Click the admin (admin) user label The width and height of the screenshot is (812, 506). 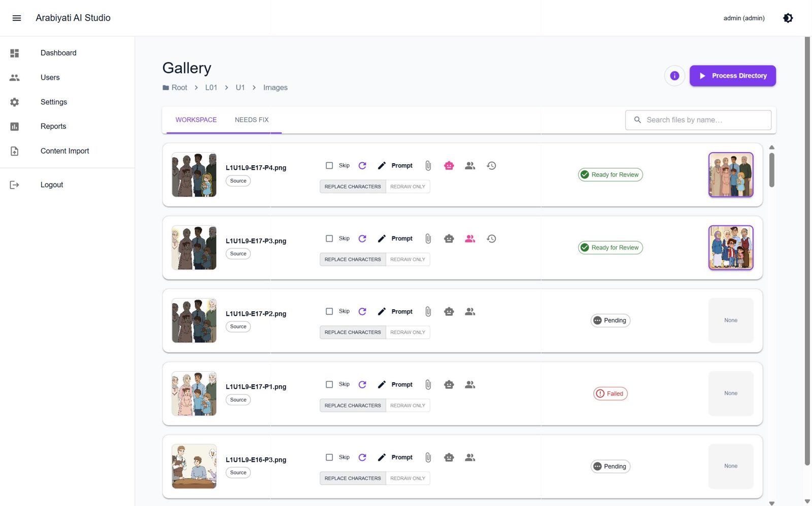tap(744, 18)
